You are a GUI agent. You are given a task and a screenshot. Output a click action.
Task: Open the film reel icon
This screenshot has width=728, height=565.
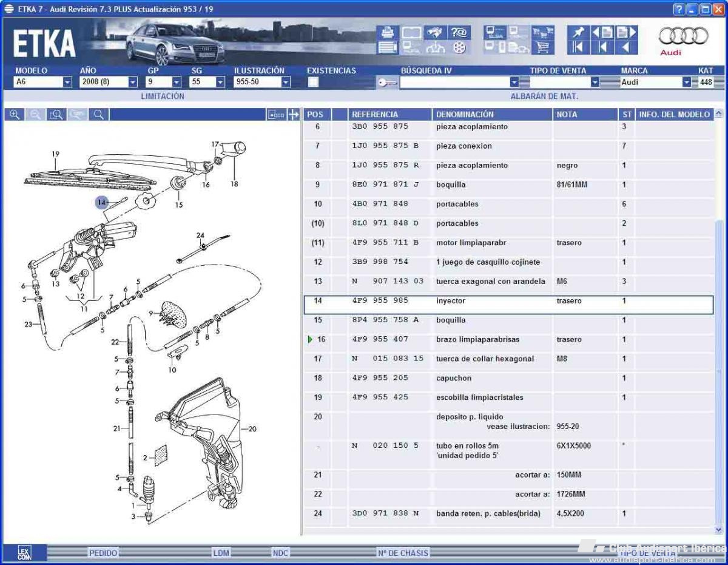point(459,47)
